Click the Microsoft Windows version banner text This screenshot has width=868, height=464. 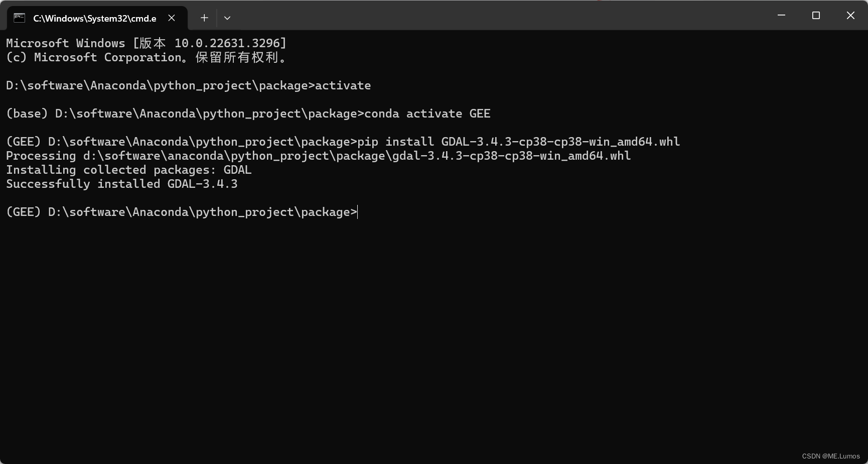pos(146,43)
